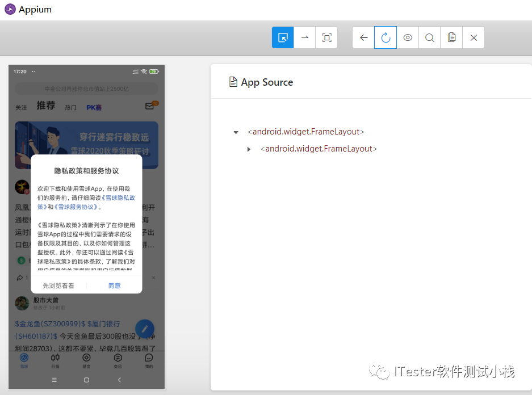Expand the child android.widget.FrameLayout node
The height and width of the screenshot is (395, 532).
[x=249, y=149]
